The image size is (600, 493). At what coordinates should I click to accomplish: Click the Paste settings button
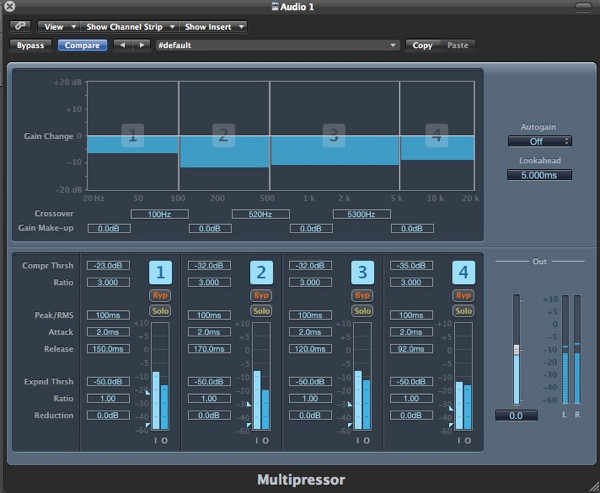[458, 45]
